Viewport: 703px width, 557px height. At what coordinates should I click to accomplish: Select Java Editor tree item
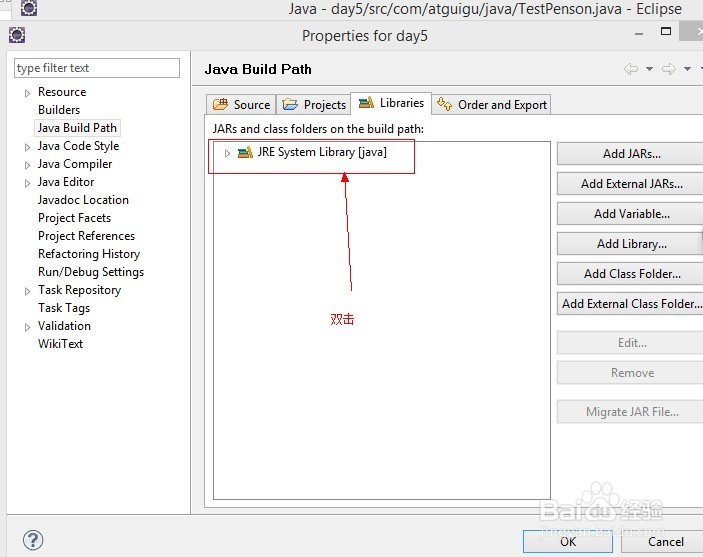click(66, 182)
